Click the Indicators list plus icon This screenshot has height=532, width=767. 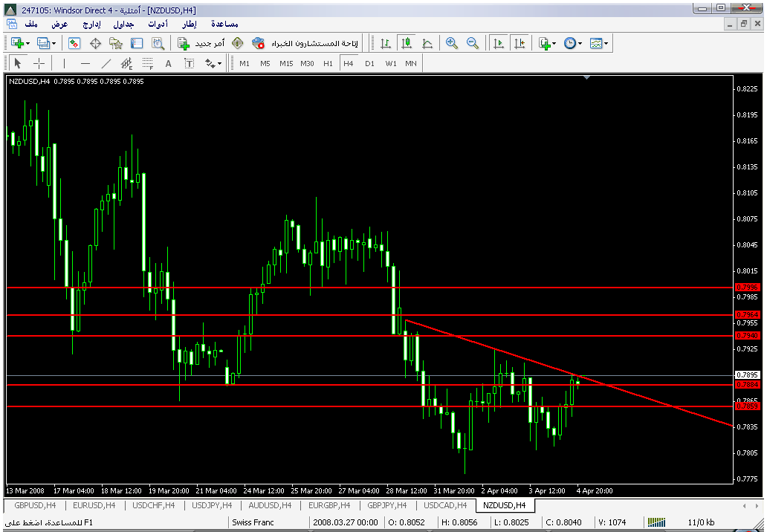[x=544, y=43]
